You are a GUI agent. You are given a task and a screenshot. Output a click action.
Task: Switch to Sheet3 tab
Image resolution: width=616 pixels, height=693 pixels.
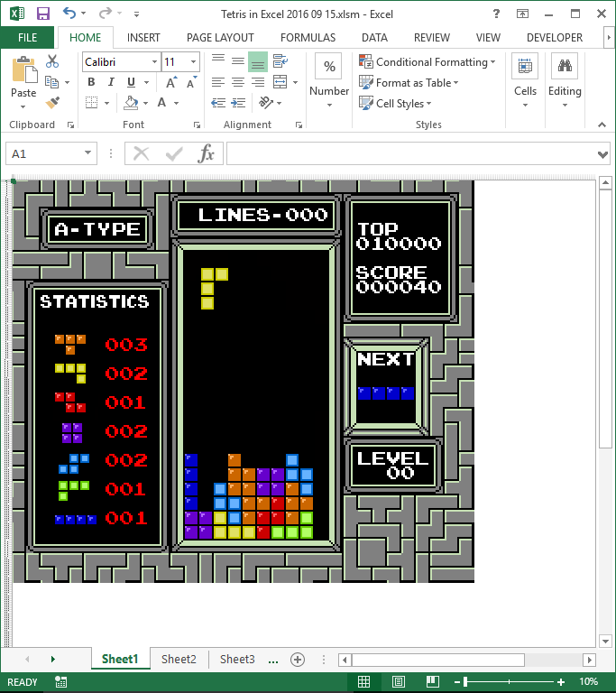[237, 659]
